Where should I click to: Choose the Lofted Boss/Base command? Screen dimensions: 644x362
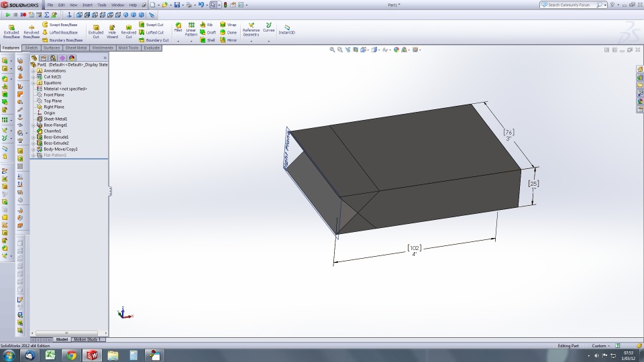(x=60, y=32)
